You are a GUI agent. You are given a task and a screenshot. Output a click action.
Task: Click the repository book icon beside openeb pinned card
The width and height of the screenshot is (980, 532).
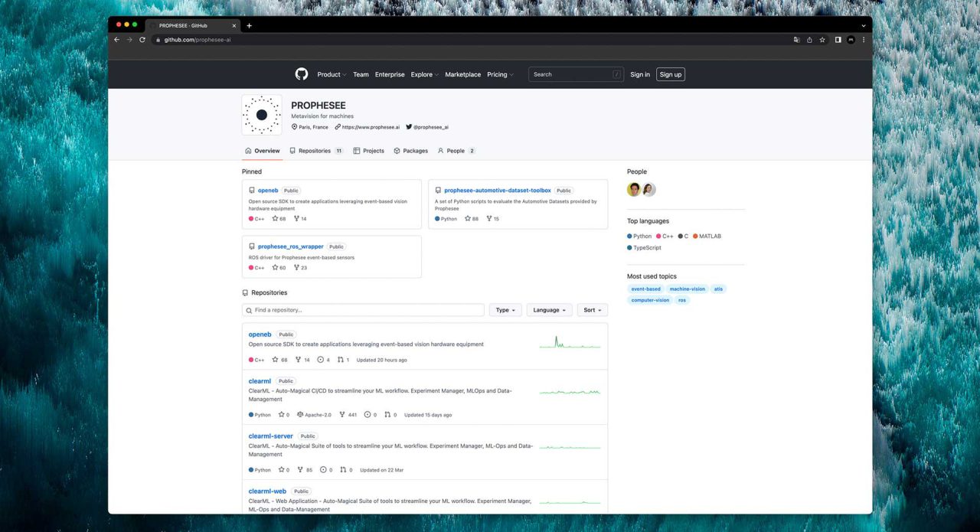tap(252, 190)
